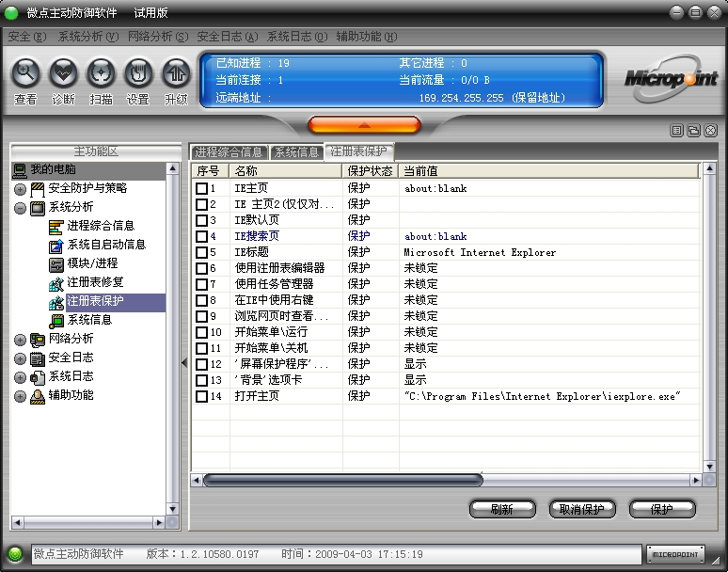The height and width of the screenshot is (572, 728).
Task: Click the 模块/进程 tree icon
Action: pos(56,264)
